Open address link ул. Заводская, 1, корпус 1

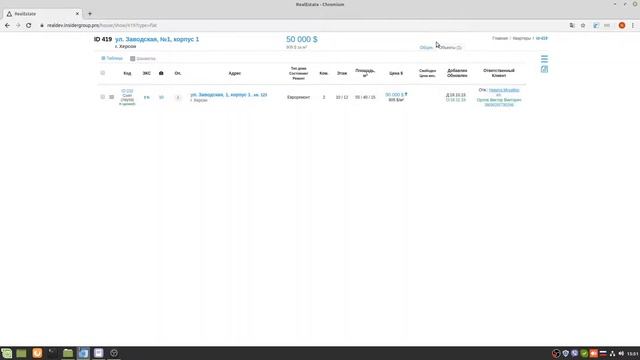229,95
